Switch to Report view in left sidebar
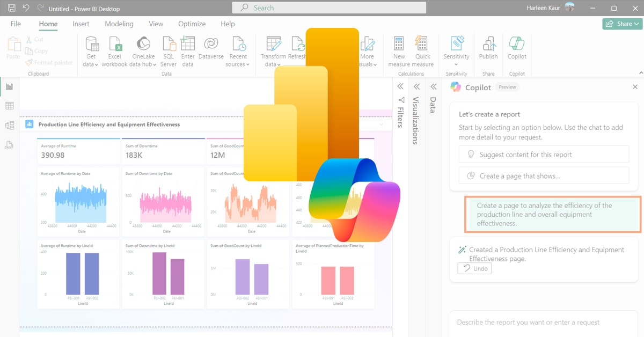 9,87
